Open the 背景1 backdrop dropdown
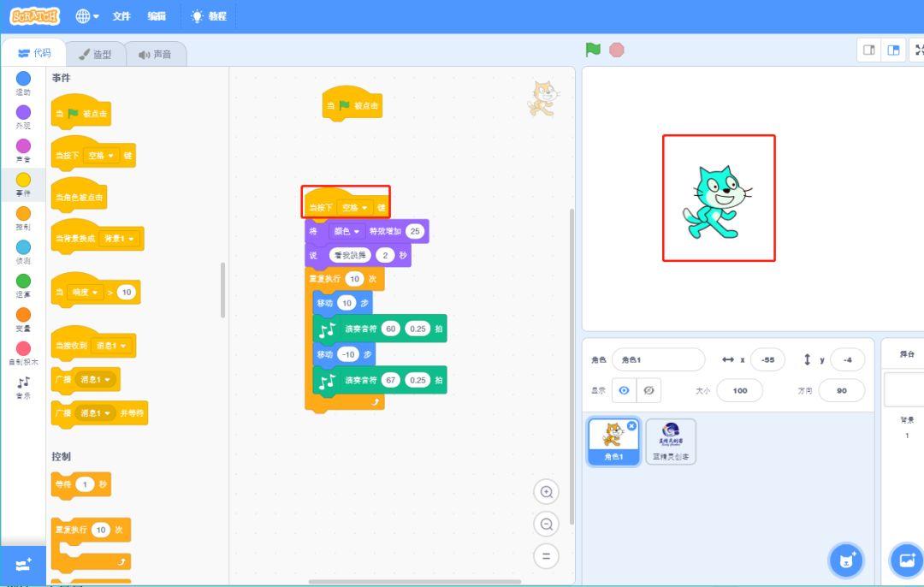 (x=119, y=239)
